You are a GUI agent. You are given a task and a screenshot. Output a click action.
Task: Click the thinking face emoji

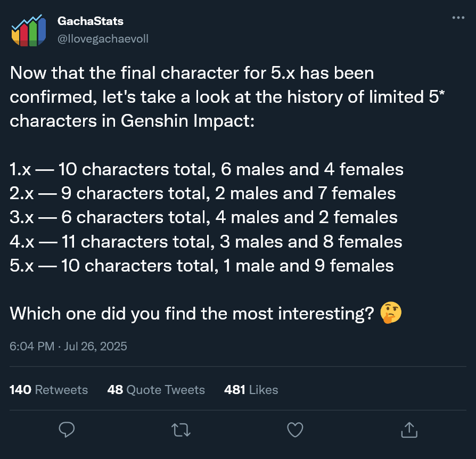point(391,314)
